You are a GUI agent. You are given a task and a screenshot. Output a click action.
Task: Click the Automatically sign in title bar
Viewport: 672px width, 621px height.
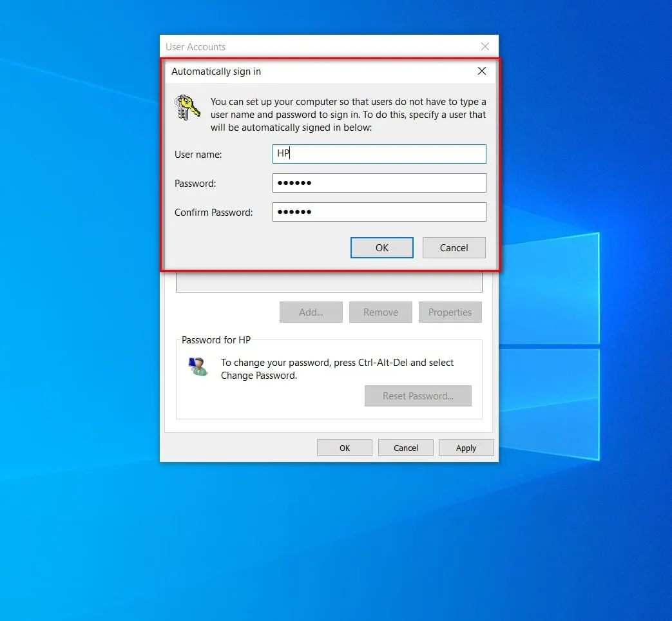point(322,72)
